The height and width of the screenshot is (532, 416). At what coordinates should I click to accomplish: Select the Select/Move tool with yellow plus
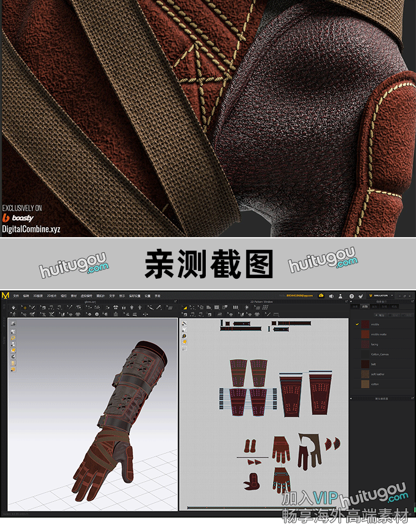click(24, 308)
